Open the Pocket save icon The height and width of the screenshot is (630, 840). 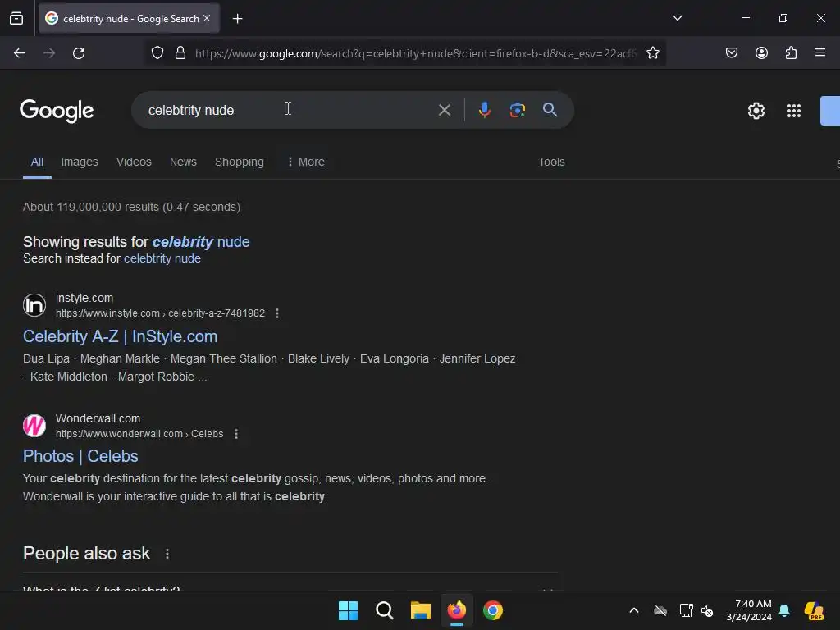[731, 53]
